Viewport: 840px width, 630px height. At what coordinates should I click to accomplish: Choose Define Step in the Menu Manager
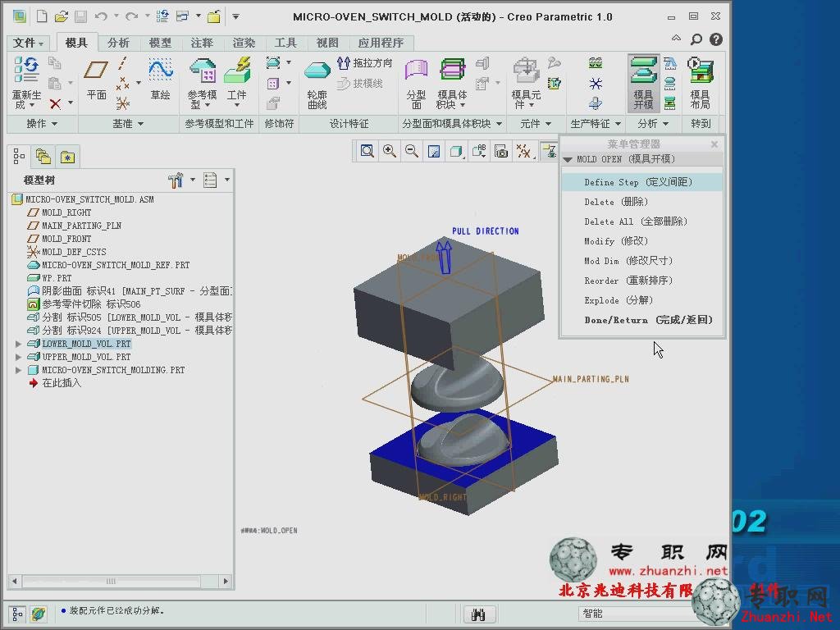tap(641, 182)
